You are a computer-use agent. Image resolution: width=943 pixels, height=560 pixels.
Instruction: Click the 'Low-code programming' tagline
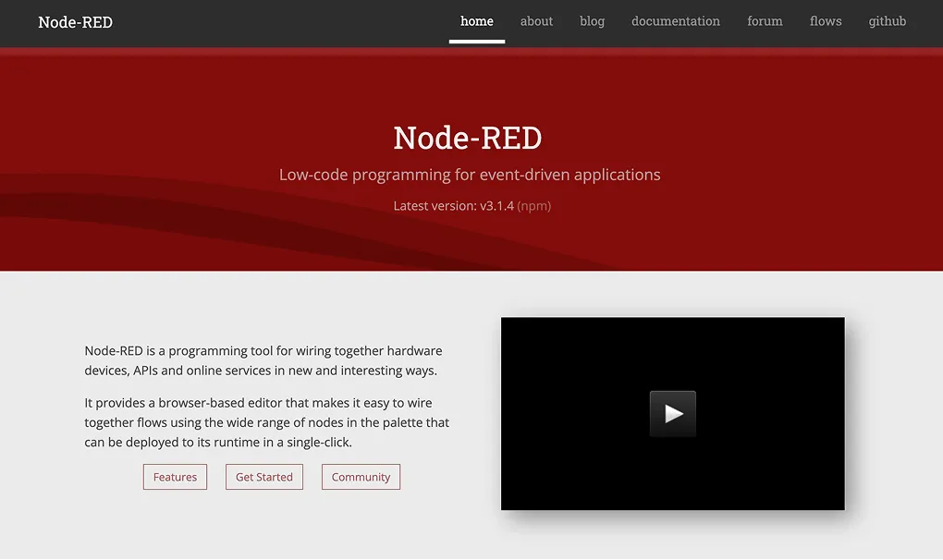click(470, 175)
